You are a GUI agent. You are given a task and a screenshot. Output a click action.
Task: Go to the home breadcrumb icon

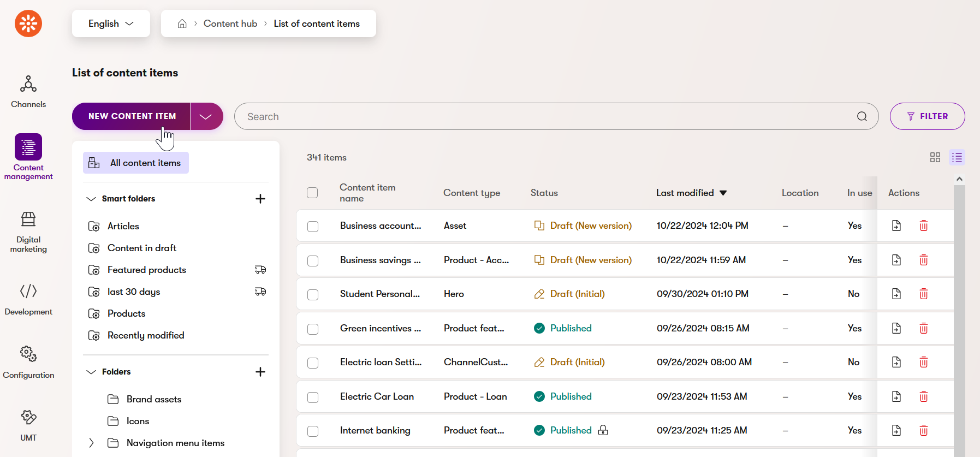(x=182, y=23)
